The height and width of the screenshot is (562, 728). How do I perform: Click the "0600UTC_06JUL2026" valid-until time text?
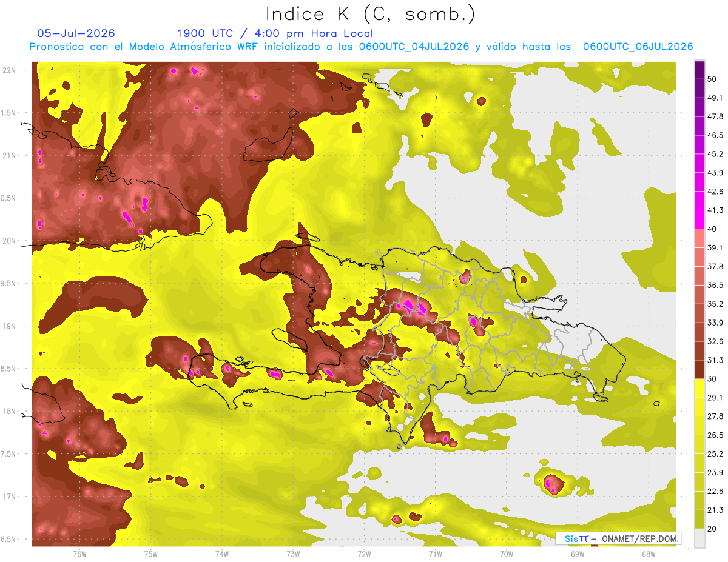638,47
